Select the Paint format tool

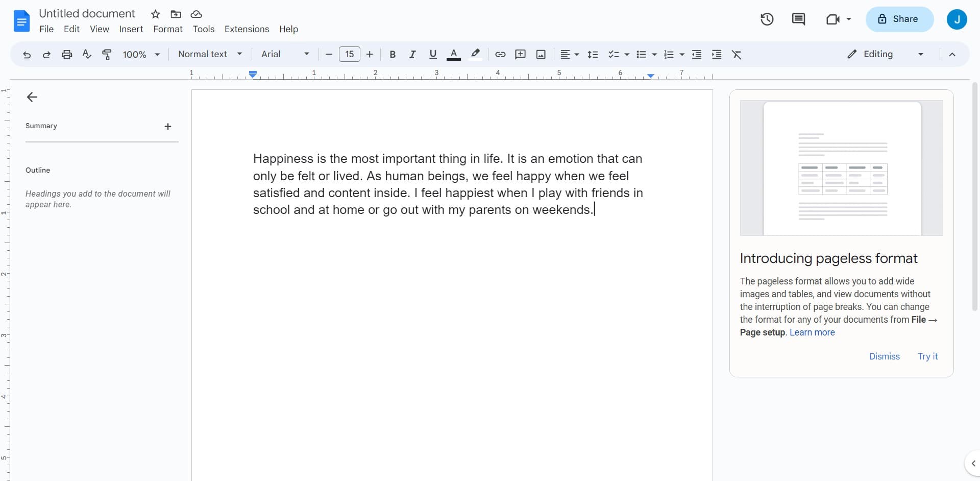tap(107, 55)
